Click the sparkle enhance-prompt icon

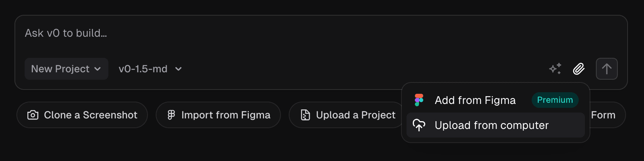tap(555, 69)
